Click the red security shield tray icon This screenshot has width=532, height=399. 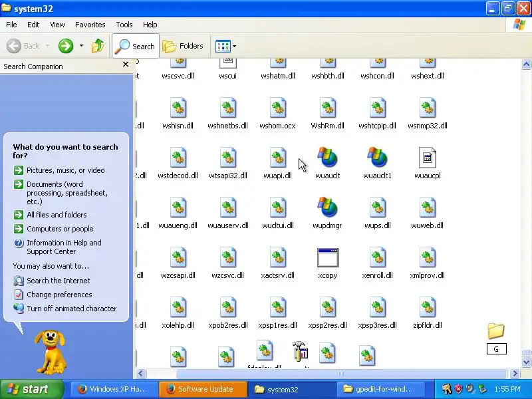[458, 389]
